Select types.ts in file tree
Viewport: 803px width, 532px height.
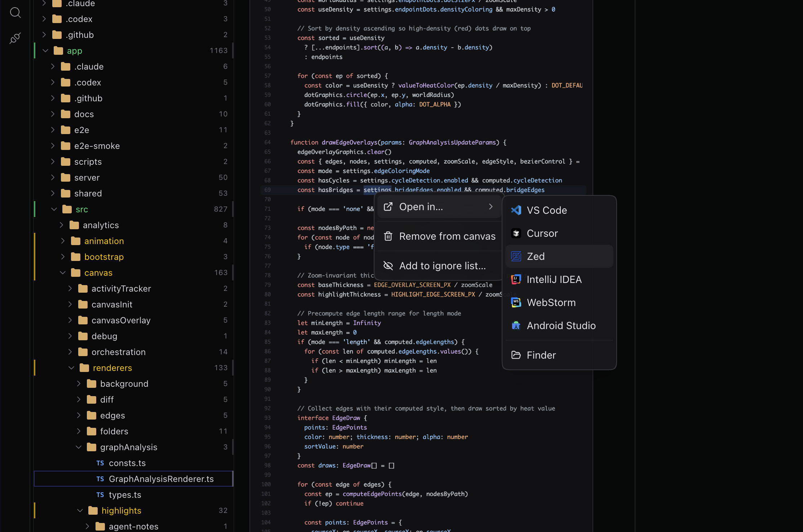point(134,495)
